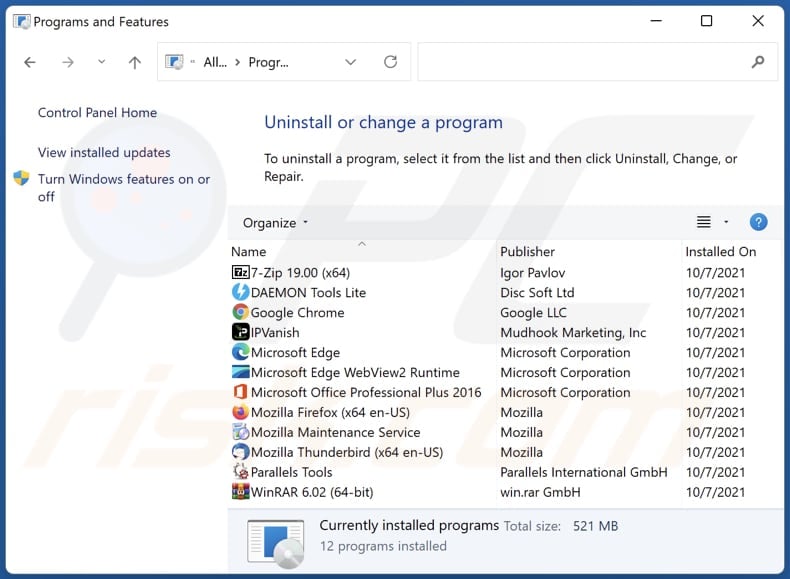Expand recent locations chevron
The image size is (790, 579).
[x=101, y=62]
